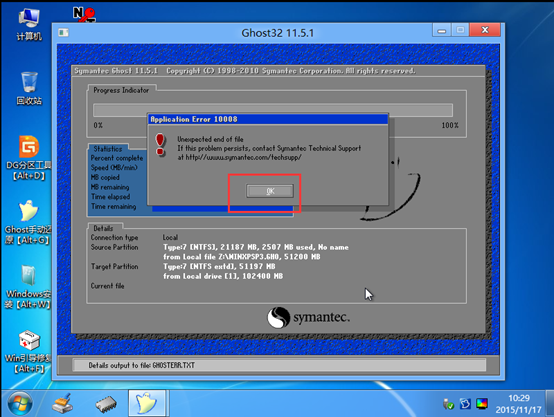Open the safely remove hardware tray icon

pyautogui.click(x=448, y=404)
